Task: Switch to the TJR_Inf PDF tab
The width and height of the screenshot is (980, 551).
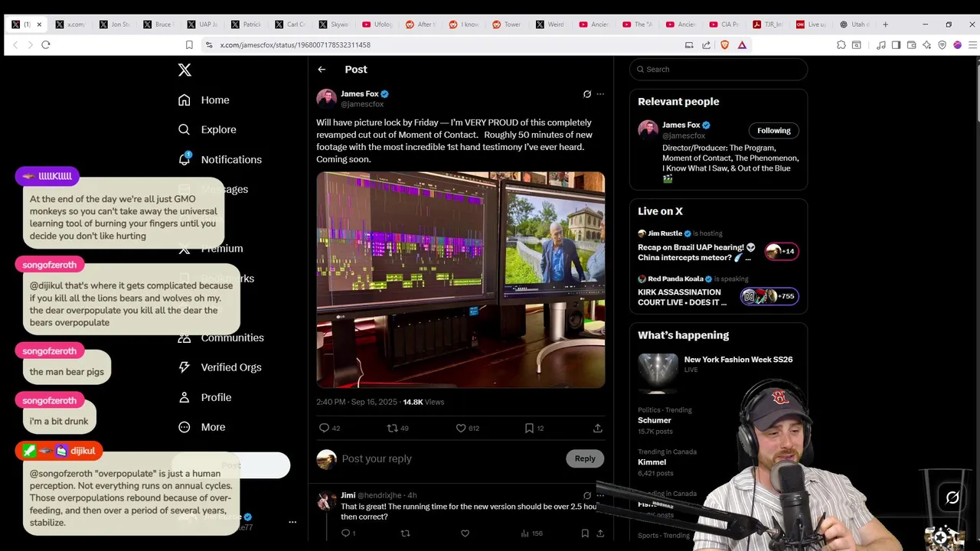Action: (767, 24)
